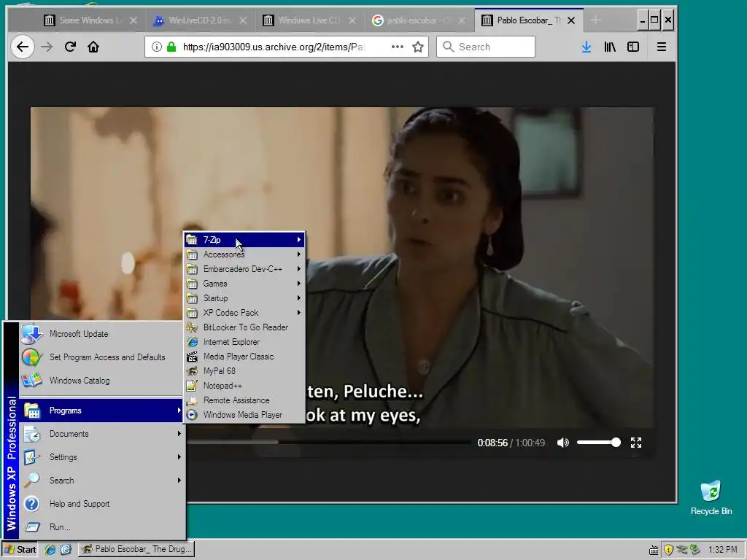Go back in browser history
The height and width of the screenshot is (560, 747).
pos(23,47)
